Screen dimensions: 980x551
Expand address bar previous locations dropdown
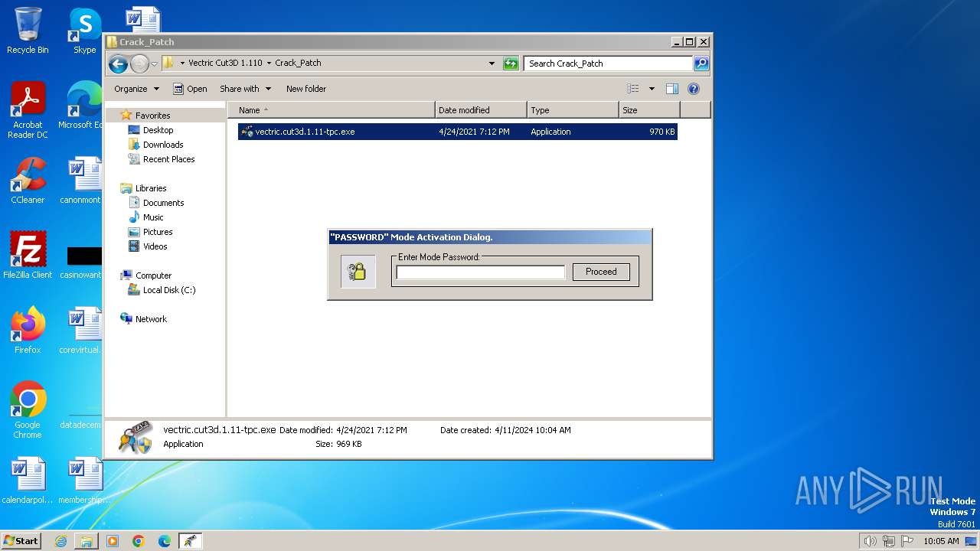pos(492,64)
